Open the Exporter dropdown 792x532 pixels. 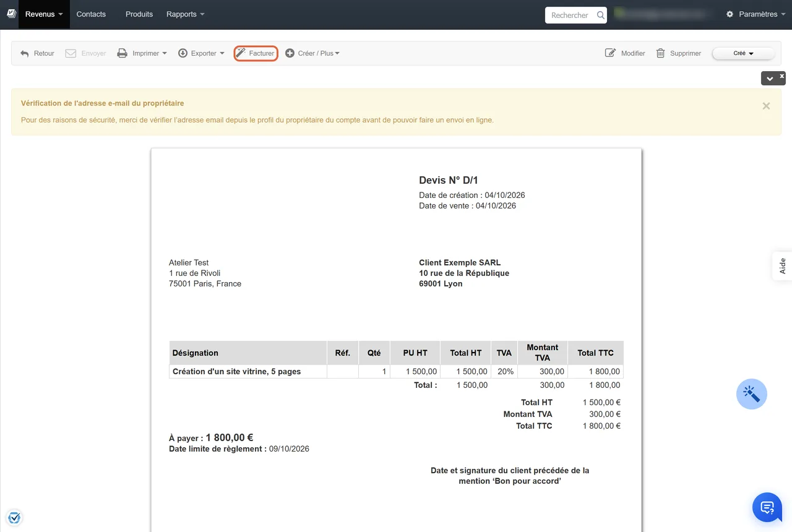(201, 53)
